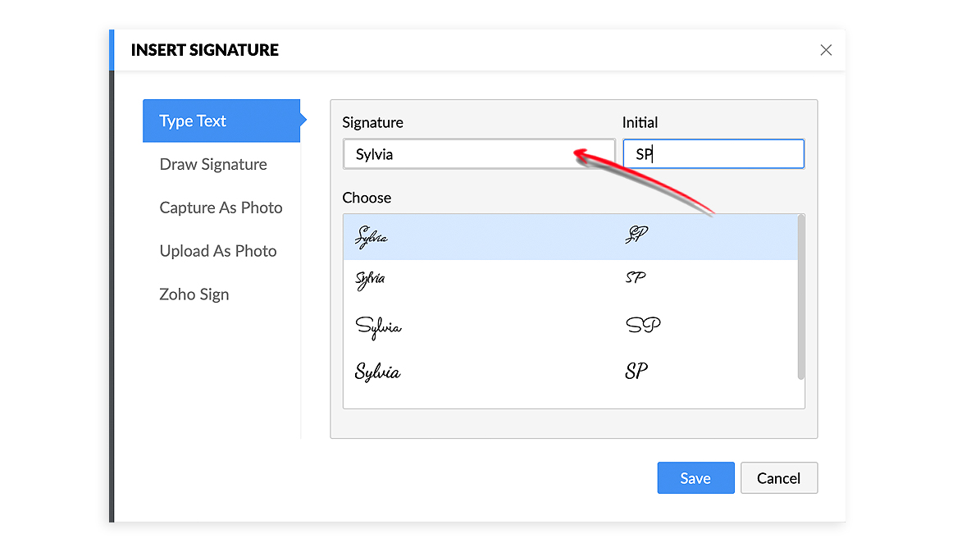The width and height of the screenshot is (980, 552).
Task: Choose the Upload As Photo tab
Action: coord(218,251)
